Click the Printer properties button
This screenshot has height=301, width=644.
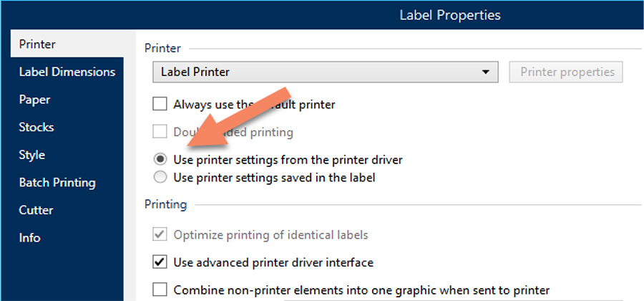[x=566, y=72]
